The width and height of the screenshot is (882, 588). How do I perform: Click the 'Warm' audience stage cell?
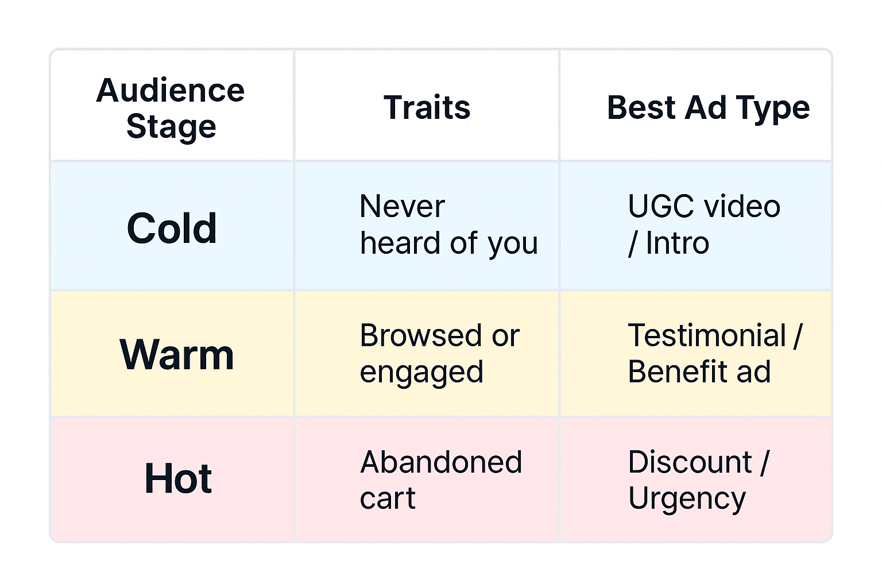tap(177, 355)
